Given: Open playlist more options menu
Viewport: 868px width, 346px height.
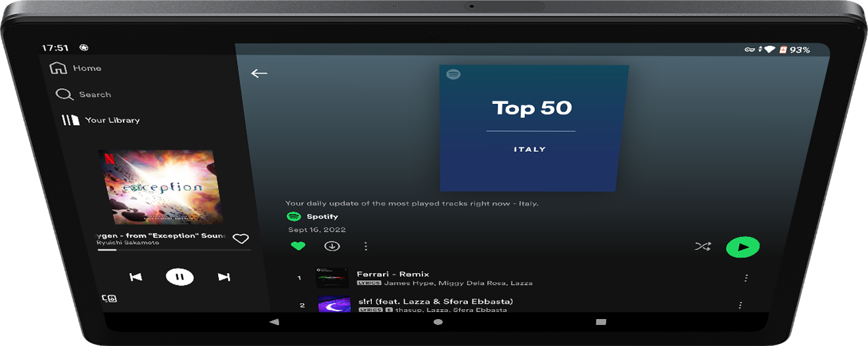Looking at the screenshot, I should (366, 246).
